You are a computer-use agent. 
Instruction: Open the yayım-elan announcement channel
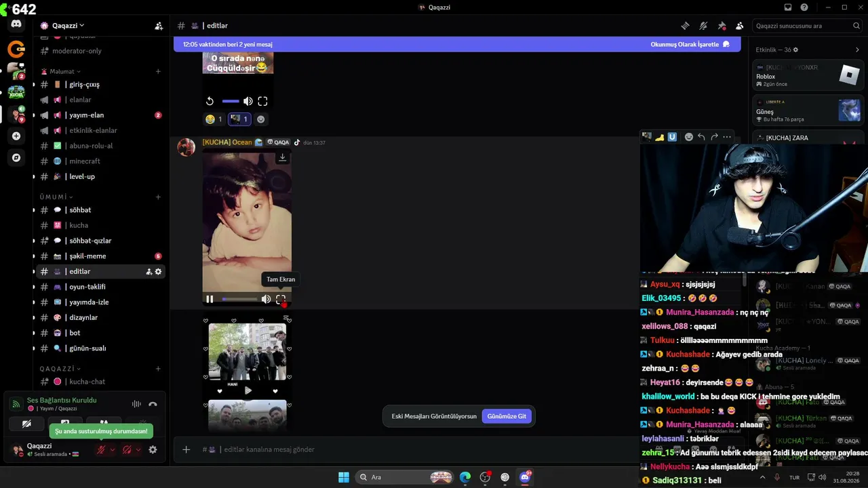tap(100, 115)
